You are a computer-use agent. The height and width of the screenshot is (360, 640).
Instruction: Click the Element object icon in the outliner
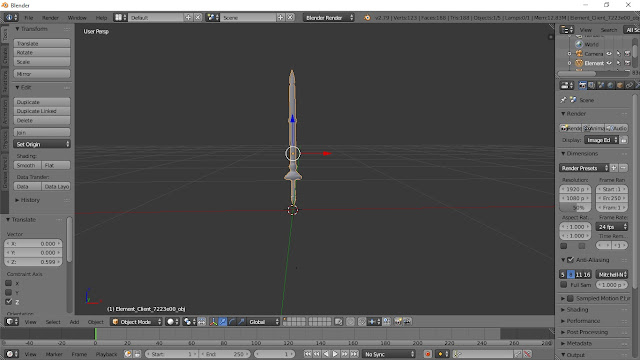pos(579,63)
